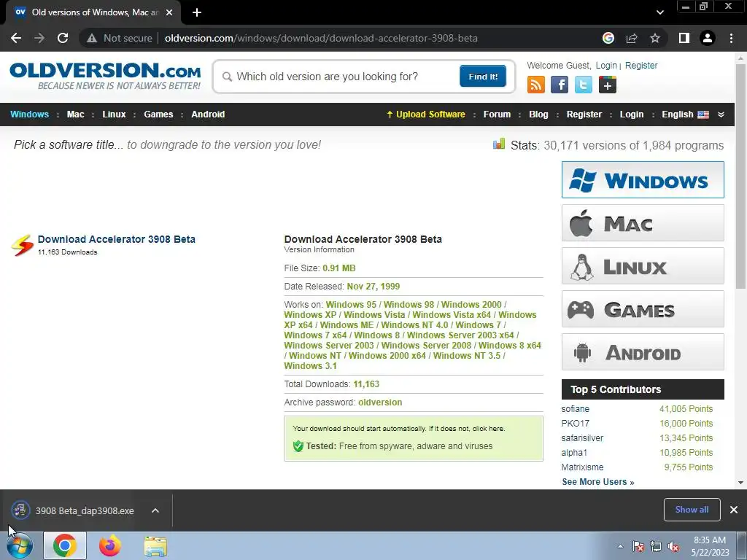Viewport: 747px width, 560px height.
Task: Open Facebook social icon
Action: [560, 85]
